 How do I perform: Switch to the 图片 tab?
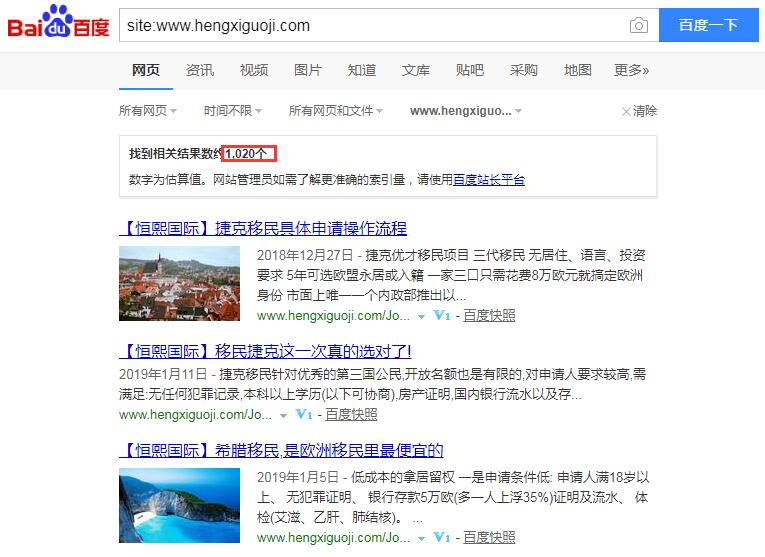click(307, 70)
